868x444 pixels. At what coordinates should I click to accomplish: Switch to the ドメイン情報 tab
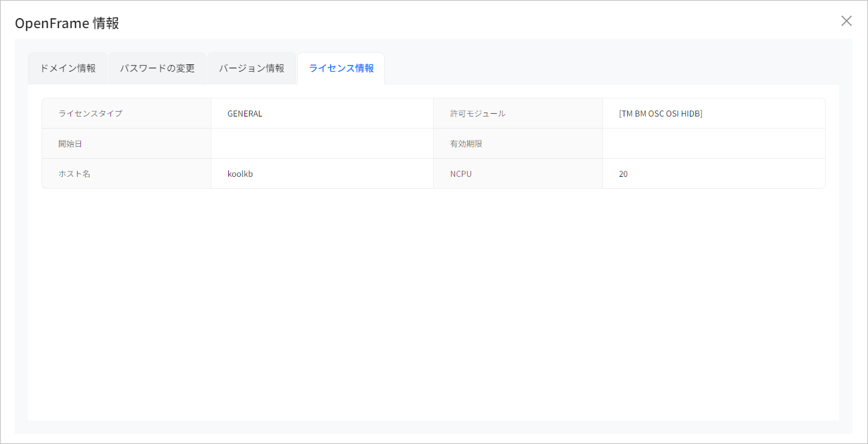click(x=67, y=68)
